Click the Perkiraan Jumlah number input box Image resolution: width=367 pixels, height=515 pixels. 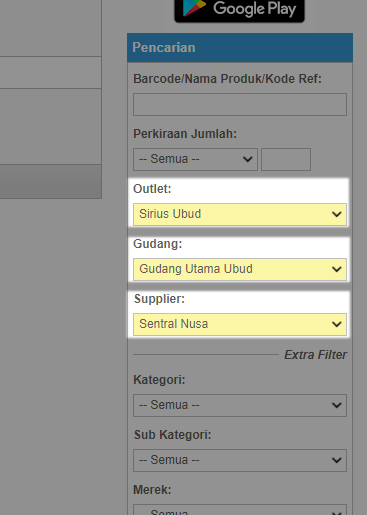point(286,159)
